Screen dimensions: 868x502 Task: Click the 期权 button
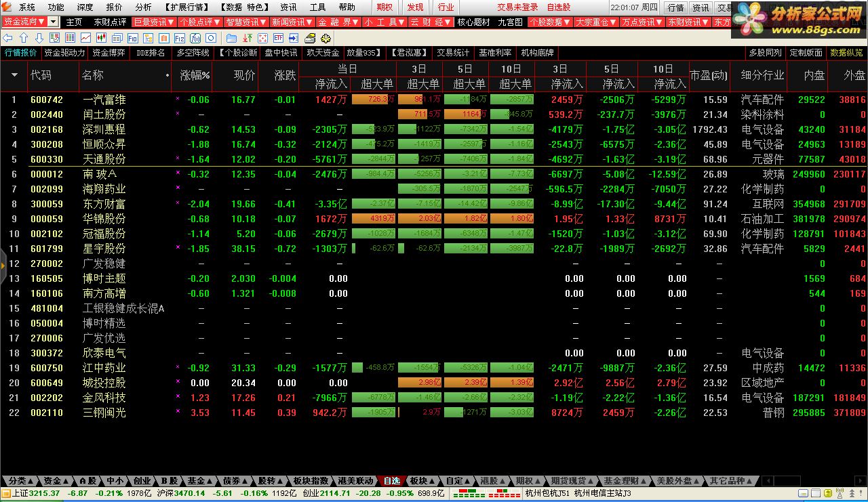pos(384,7)
